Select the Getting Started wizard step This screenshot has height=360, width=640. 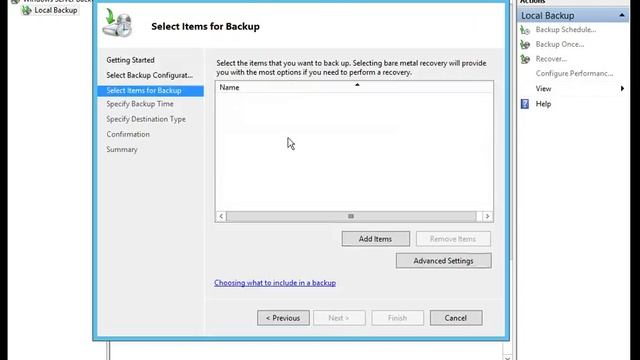click(131, 60)
